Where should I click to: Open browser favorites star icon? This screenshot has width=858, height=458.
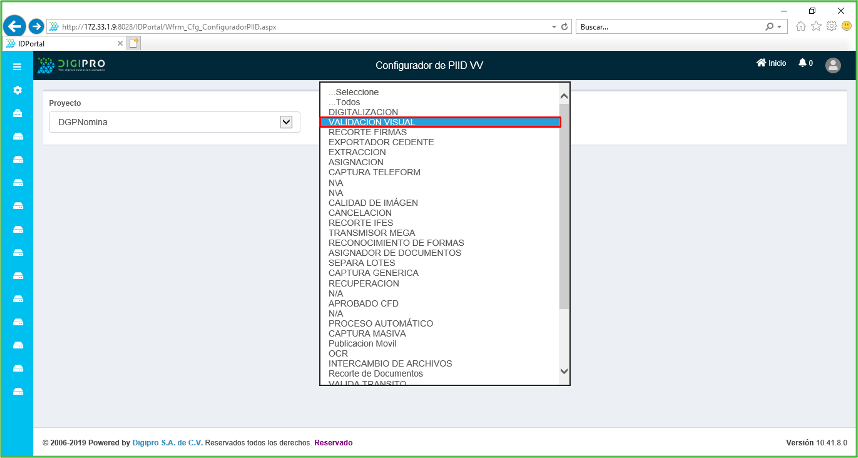(x=816, y=26)
